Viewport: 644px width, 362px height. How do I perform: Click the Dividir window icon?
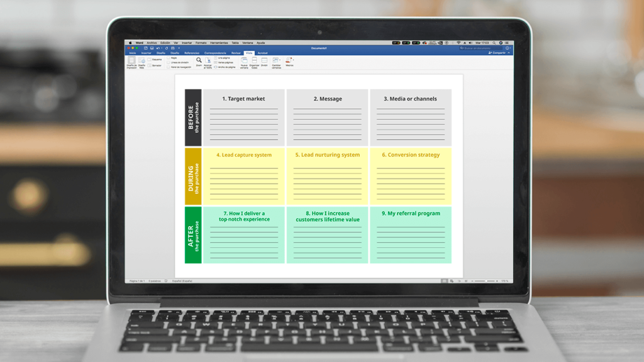264,61
